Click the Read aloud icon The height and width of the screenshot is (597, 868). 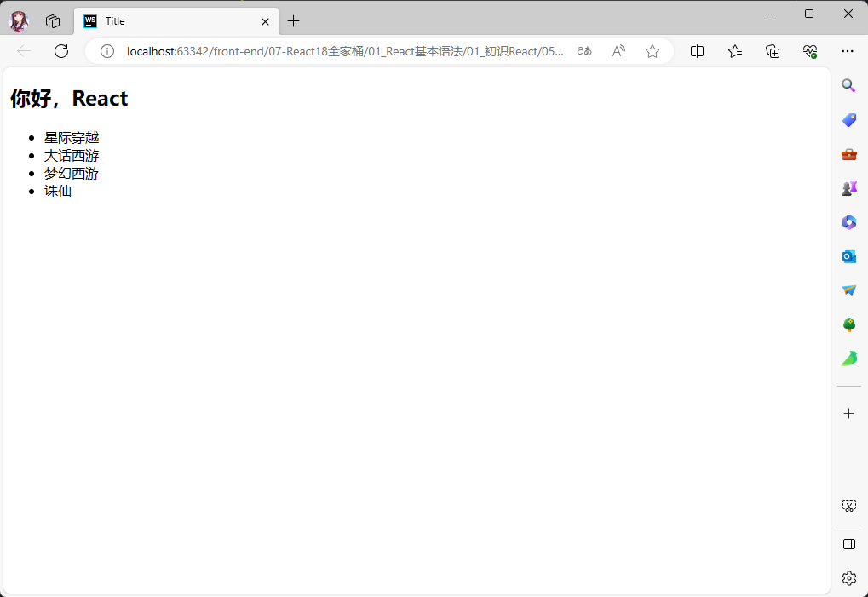point(618,51)
